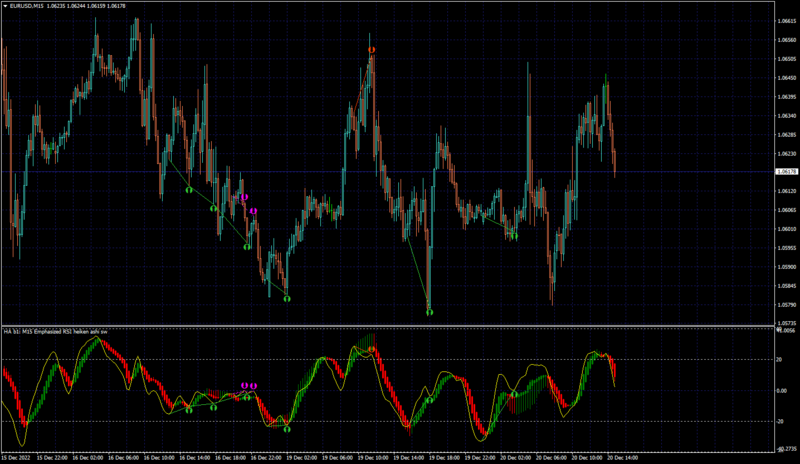Click the current price tag 1.06178 on the axis
This screenshot has width=800, height=464.
click(787, 172)
